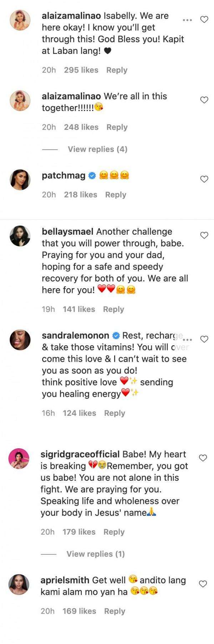Like sandralemonon's comment using the heart icon
214x644 pixels.
tap(204, 339)
